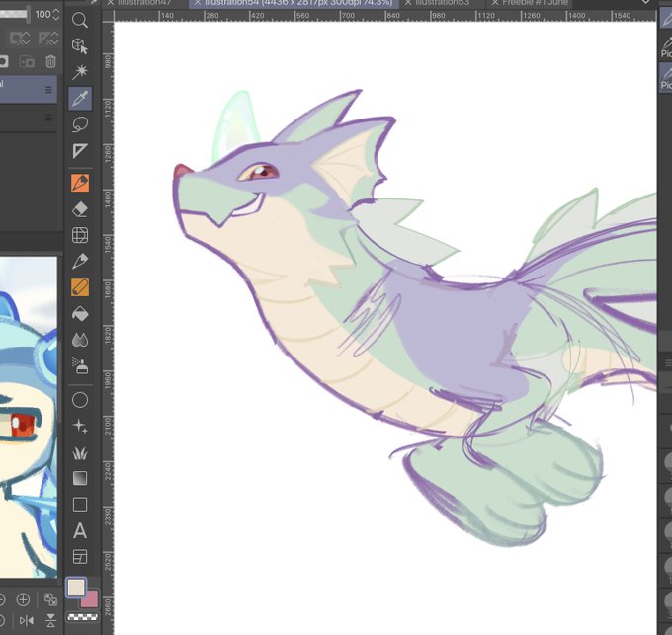Select the Text tool
672x635 pixels.
coord(80,531)
